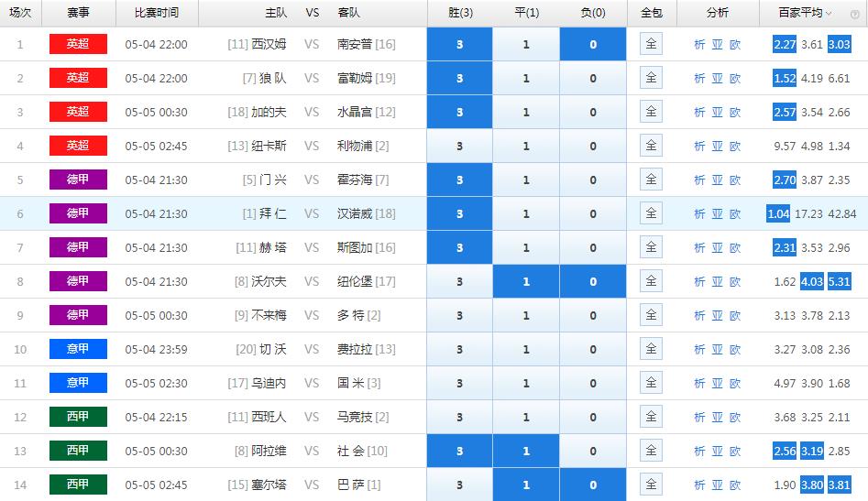
Task: Click the 德甲 league tag on 门兴 row
Action: click(78, 180)
